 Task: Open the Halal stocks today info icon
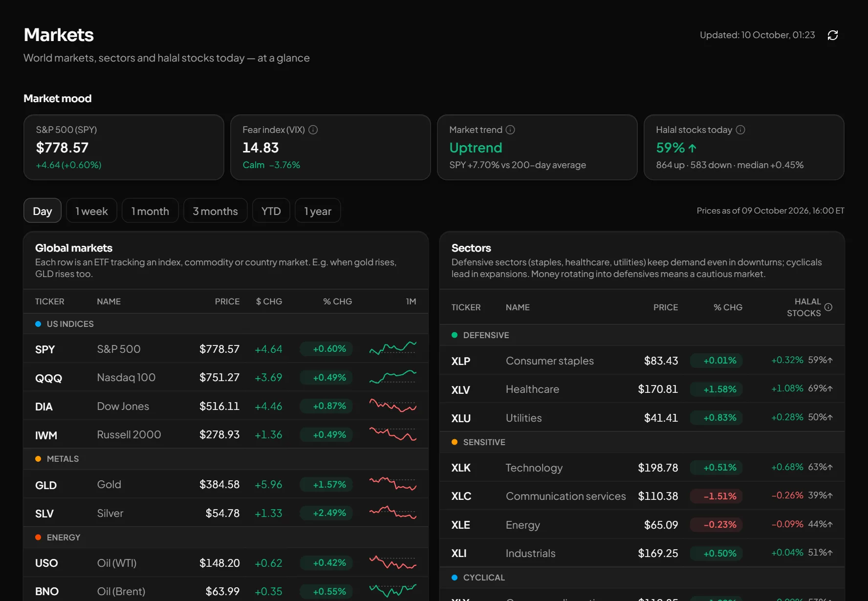(740, 130)
